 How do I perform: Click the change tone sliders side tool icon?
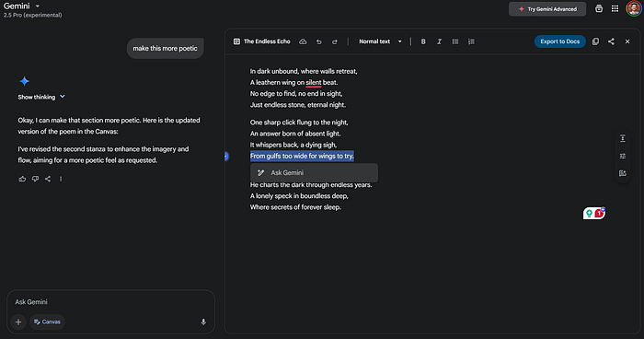point(623,156)
